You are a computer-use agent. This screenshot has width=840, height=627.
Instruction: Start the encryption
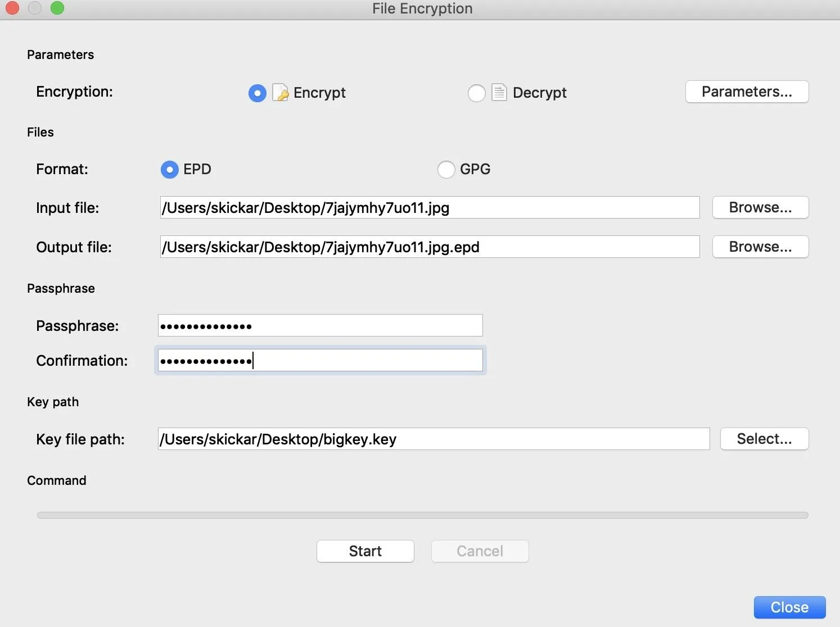click(x=365, y=551)
